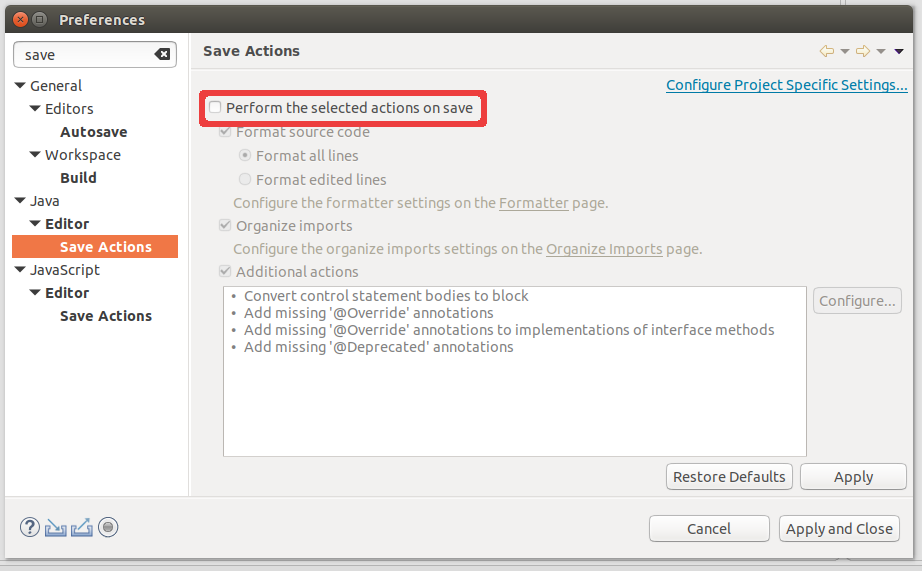Screen dimensions: 922x571
Task: Go forward to next preference page
Action: pyautogui.click(x=862, y=51)
